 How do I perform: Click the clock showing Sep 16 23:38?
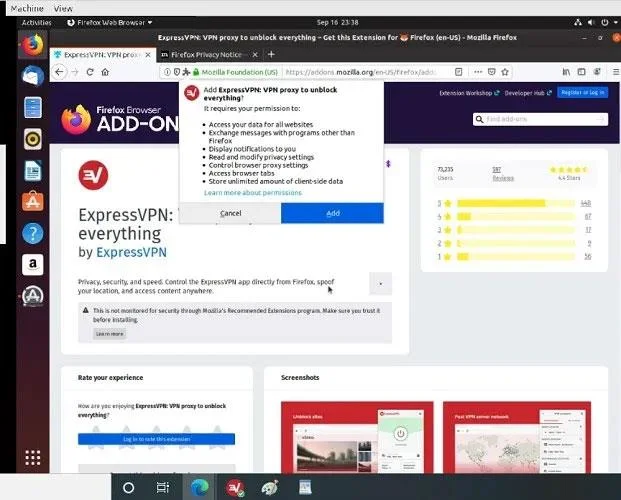click(337, 23)
